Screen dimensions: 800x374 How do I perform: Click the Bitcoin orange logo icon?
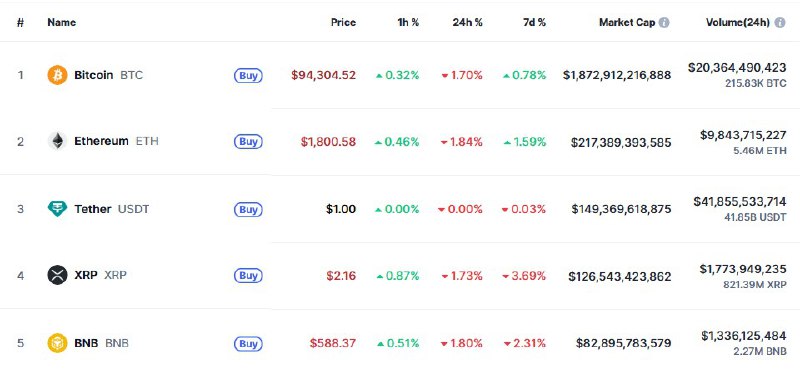coord(57,75)
